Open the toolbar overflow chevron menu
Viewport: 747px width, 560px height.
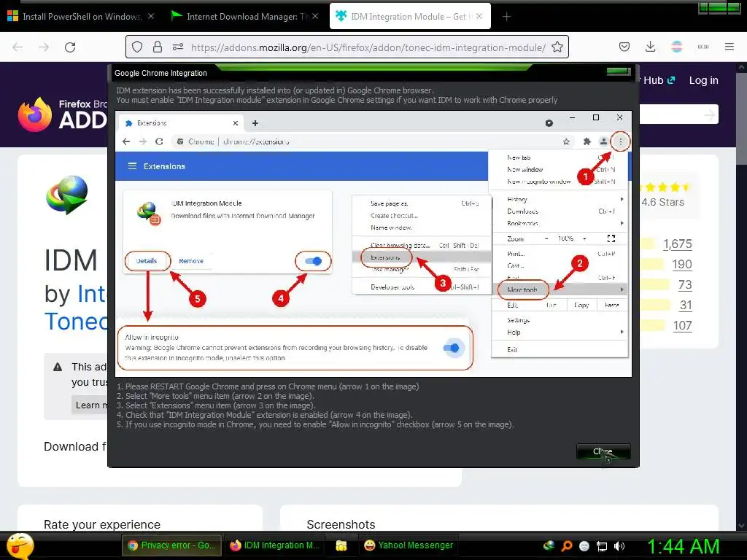(703, 47)
